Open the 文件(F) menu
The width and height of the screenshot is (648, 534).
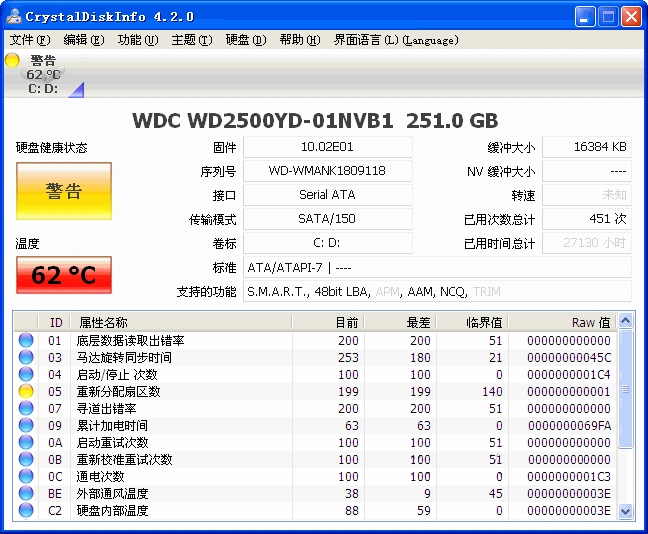[x=29, y=40]
